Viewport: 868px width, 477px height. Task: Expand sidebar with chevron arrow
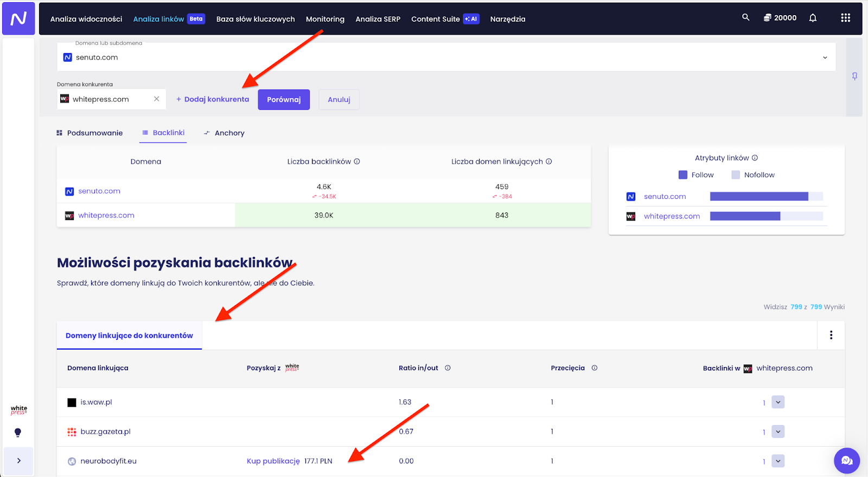[x=18, y=461]
